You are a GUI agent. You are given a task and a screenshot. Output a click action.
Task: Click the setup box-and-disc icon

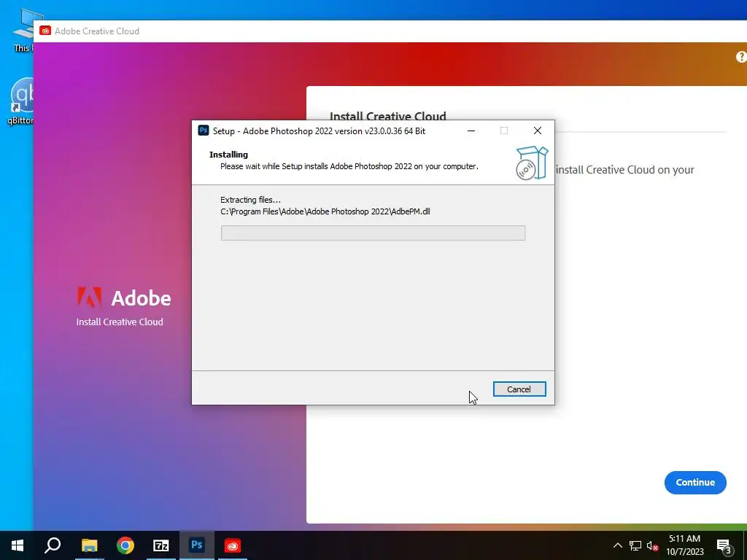532,163
